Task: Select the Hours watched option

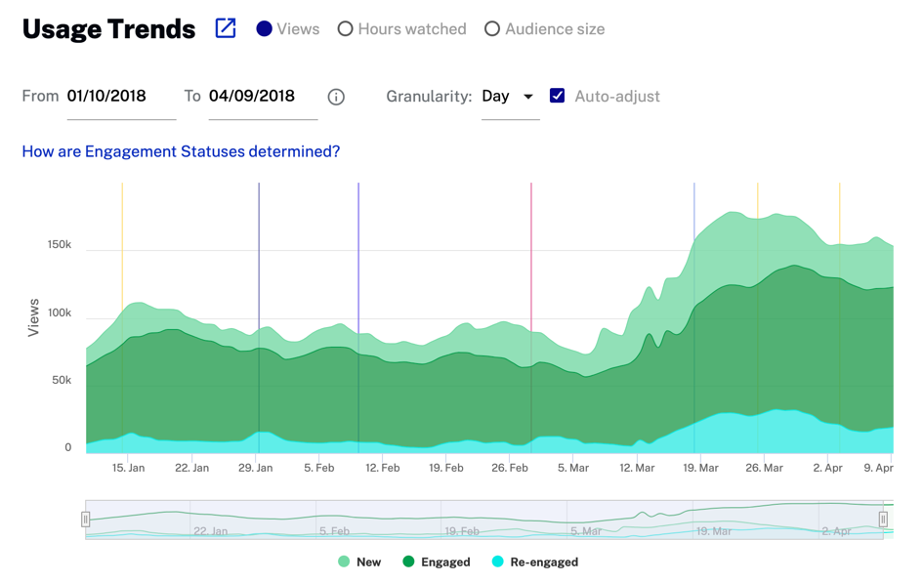Action: pos(345,29)
